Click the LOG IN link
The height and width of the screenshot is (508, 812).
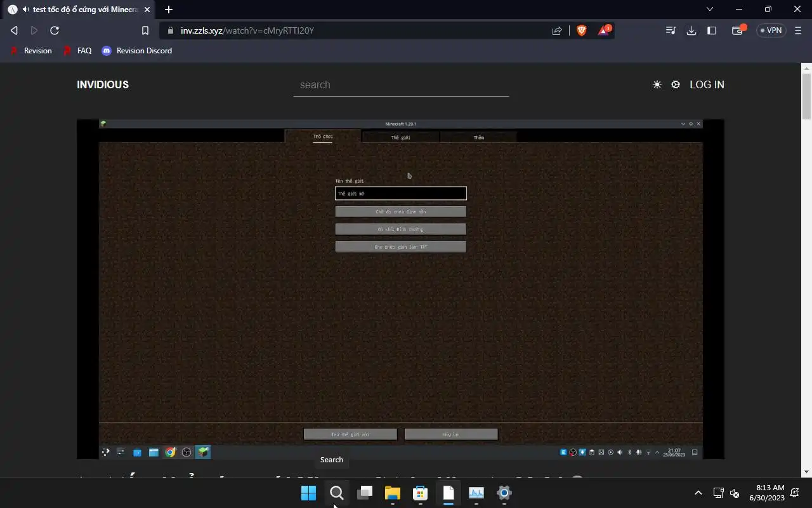point(707,84)
